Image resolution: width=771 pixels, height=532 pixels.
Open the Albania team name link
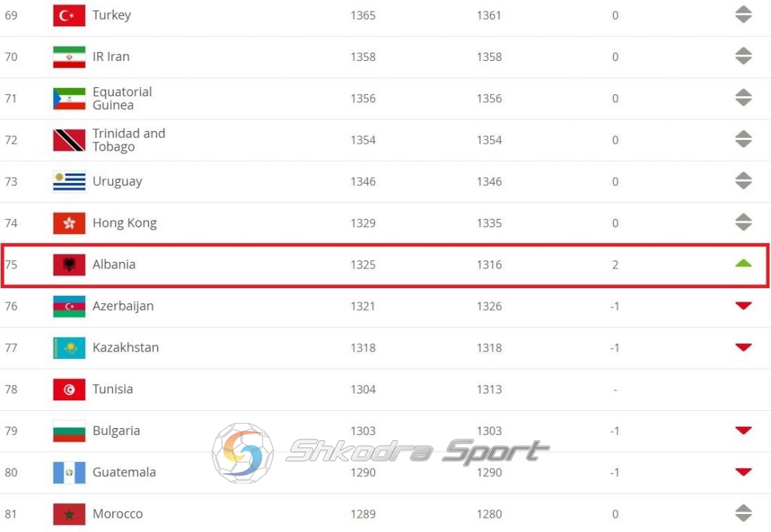(114, 264)
